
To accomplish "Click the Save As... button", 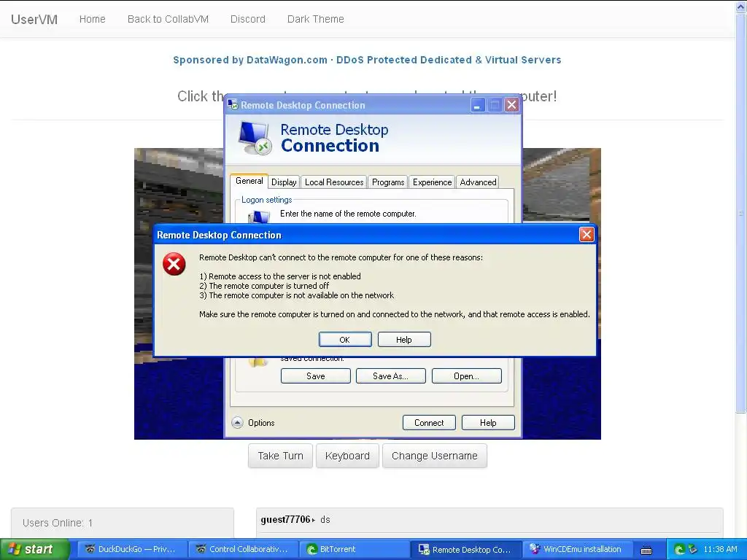I will pyautogui.click(x=390, y=376).
